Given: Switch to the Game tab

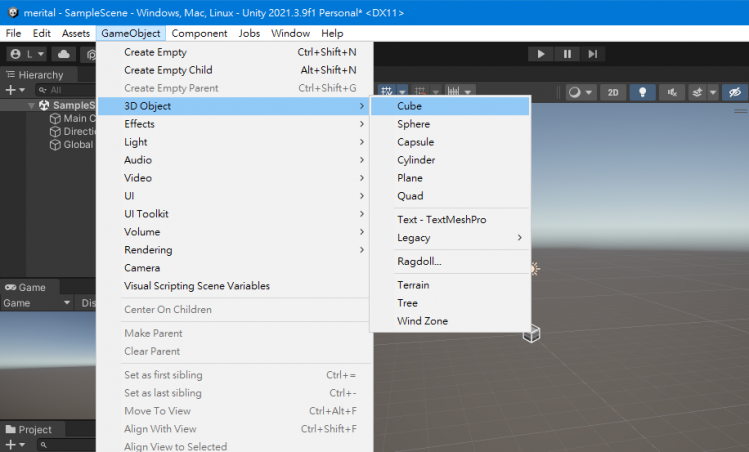Looking at the screenshot, I should [26, 288].
